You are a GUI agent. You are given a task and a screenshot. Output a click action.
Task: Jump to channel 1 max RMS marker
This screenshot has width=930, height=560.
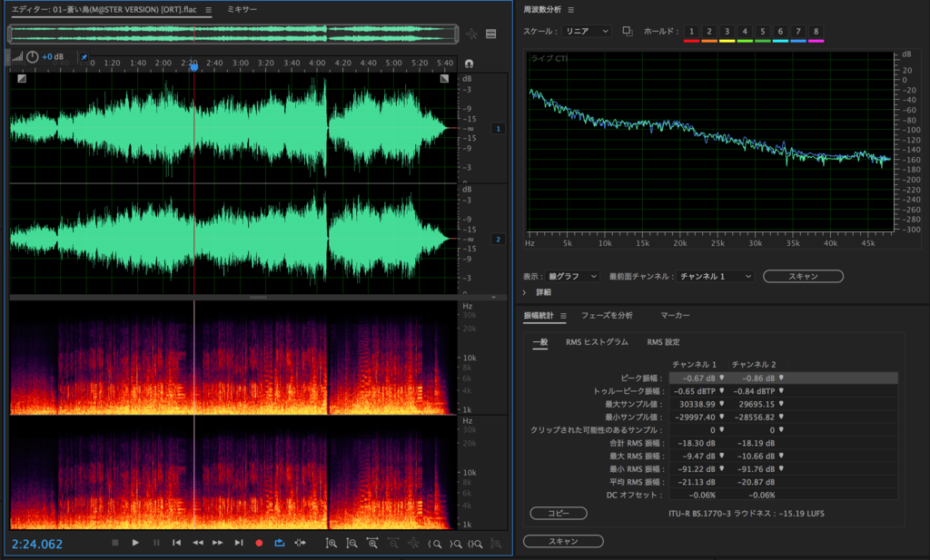pos(722,456)
